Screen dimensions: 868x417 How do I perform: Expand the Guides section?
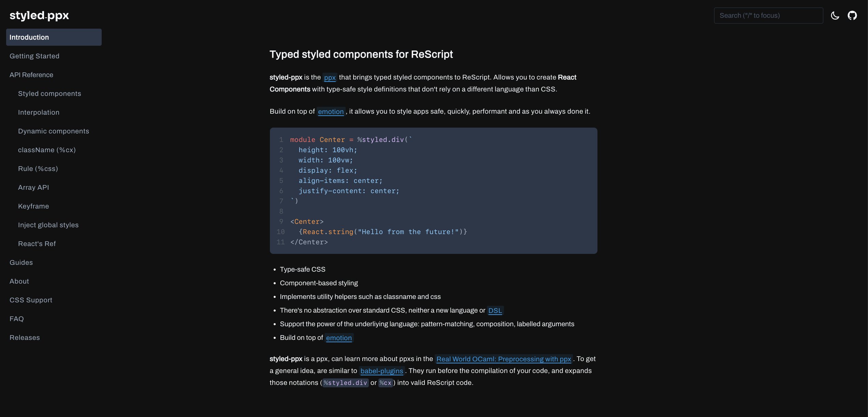(x=21, y=262)
